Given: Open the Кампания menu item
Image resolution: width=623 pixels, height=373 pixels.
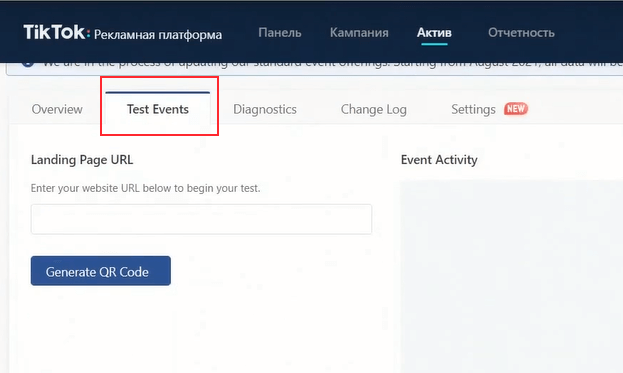Looking at the screenshot, I should (x=359, y=33).
